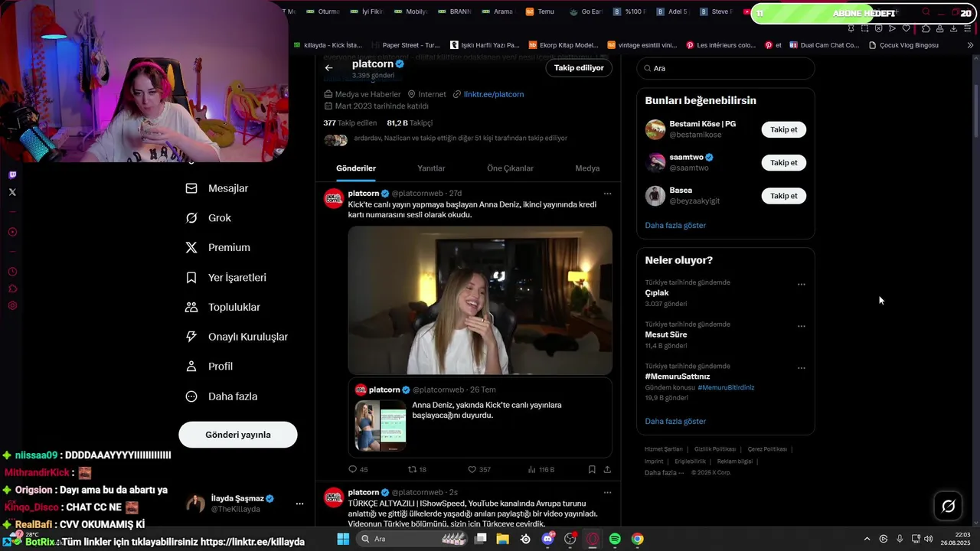This screenshot has width=980, height=551.
Task: Show hidden system tray icons
Action: click(867, 539)
